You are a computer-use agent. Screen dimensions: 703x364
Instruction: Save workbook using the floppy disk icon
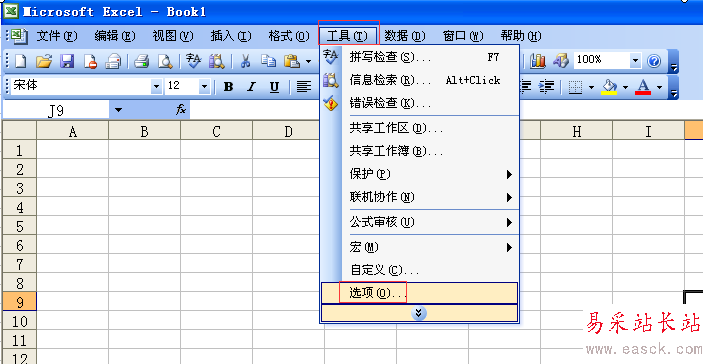tap(67, 61)
